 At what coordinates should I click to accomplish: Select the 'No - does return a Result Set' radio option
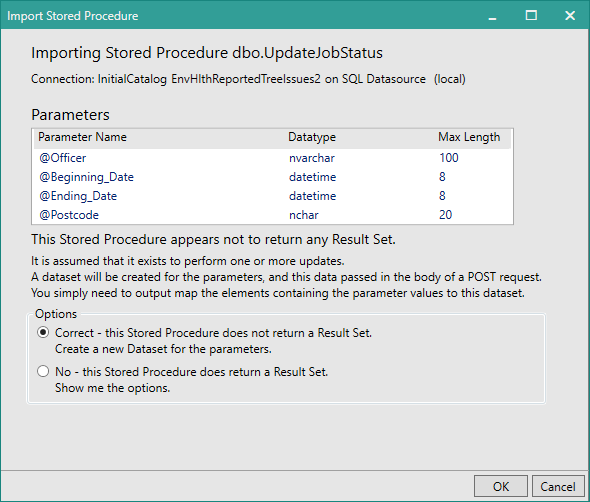(43, 371)
